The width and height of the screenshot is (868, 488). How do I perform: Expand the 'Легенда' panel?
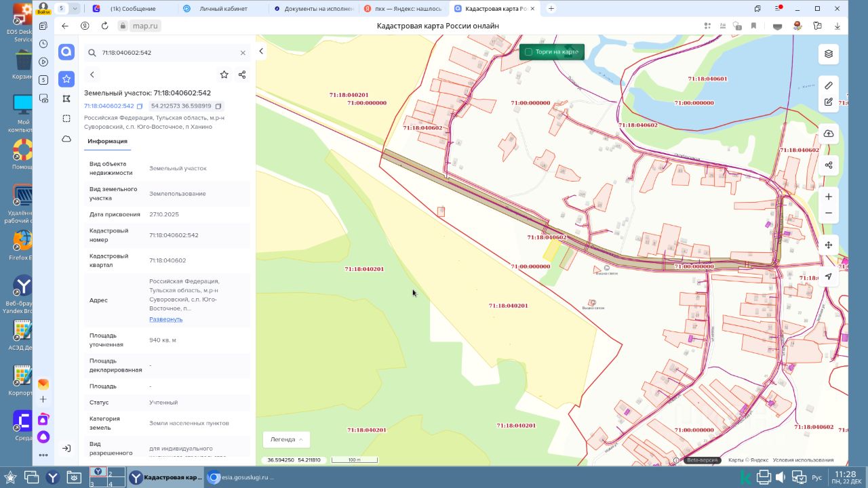(x=286, y=439)
